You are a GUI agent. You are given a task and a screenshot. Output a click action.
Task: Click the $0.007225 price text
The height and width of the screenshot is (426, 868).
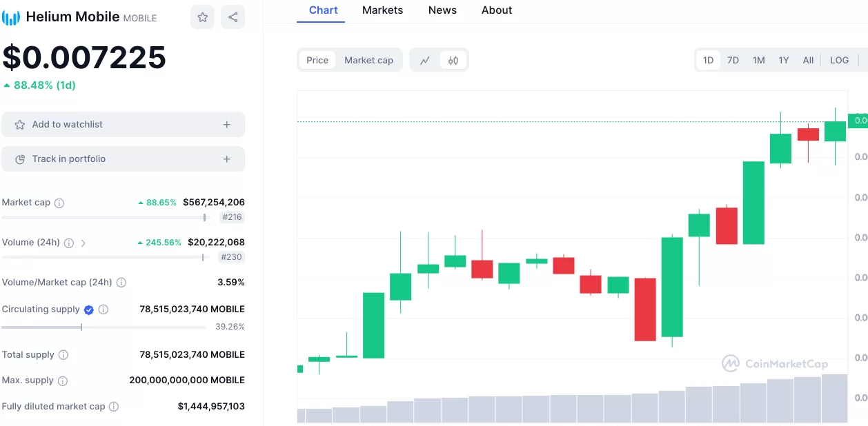(x=84, y=57)
